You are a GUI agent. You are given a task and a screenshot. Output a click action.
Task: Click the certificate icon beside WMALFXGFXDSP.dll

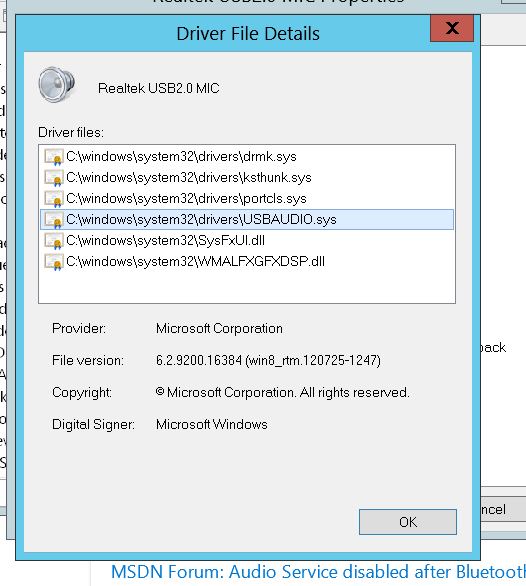pyautogui.click(x=53, y=262)
